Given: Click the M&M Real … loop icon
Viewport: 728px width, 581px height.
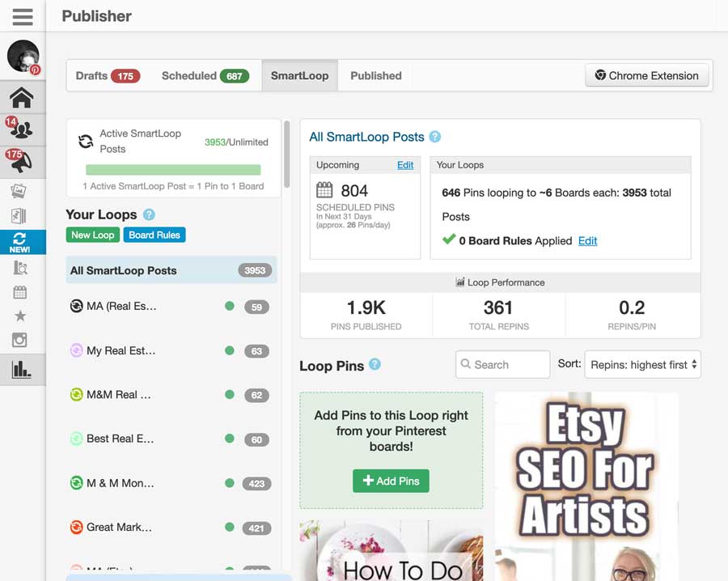Looking at the screenshot, I should click(x=76, y=394).
